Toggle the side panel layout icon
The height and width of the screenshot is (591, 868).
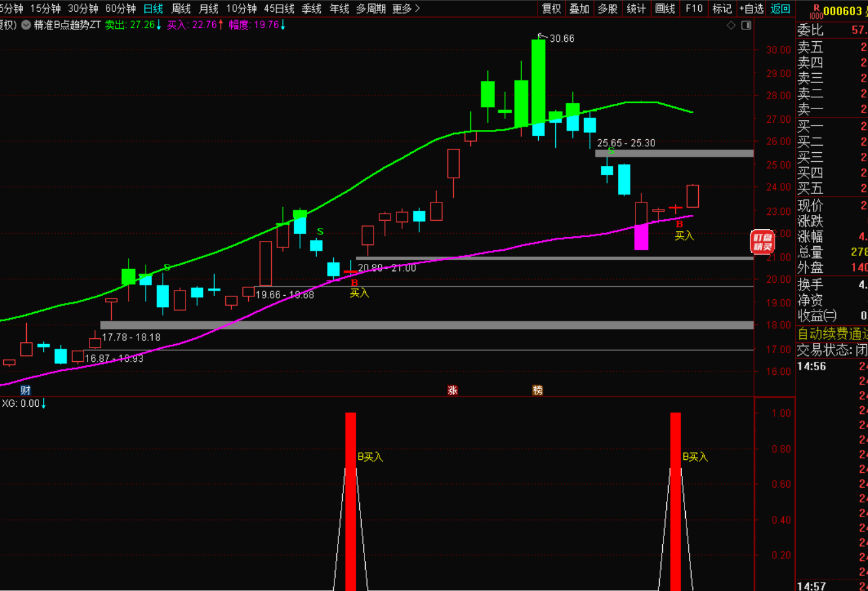pos(747,25)
